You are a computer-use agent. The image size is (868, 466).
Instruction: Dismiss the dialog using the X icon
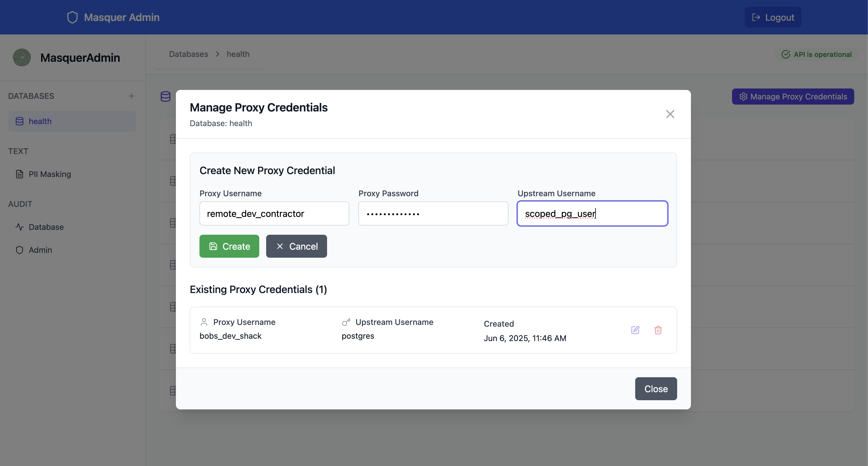click(x=670, y=114)
